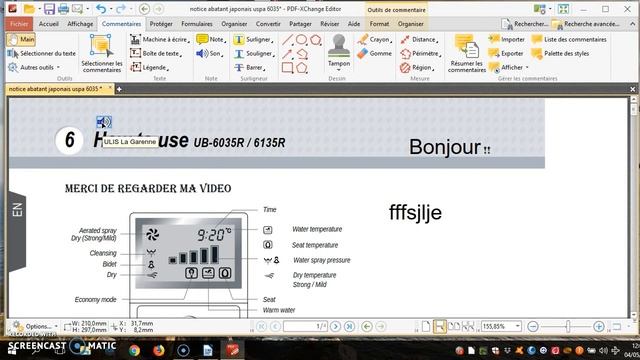Click the save icon in quick toolbar
This screenshot has width=640, height=360.
(x=49, y=9)
